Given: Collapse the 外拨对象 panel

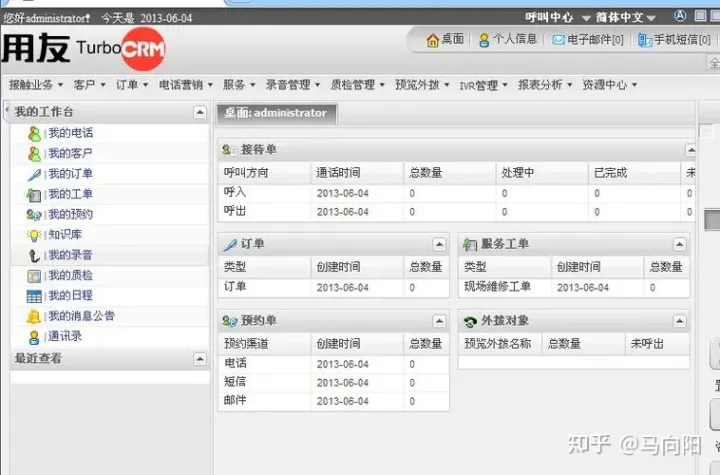Looking at the screenshot, I should coord(680,321).
